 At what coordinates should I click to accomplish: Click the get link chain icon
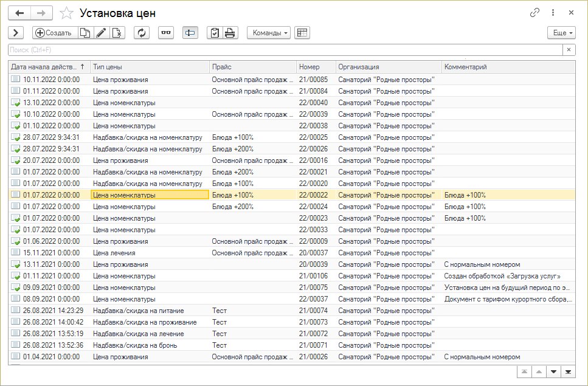tap(535, 13)
